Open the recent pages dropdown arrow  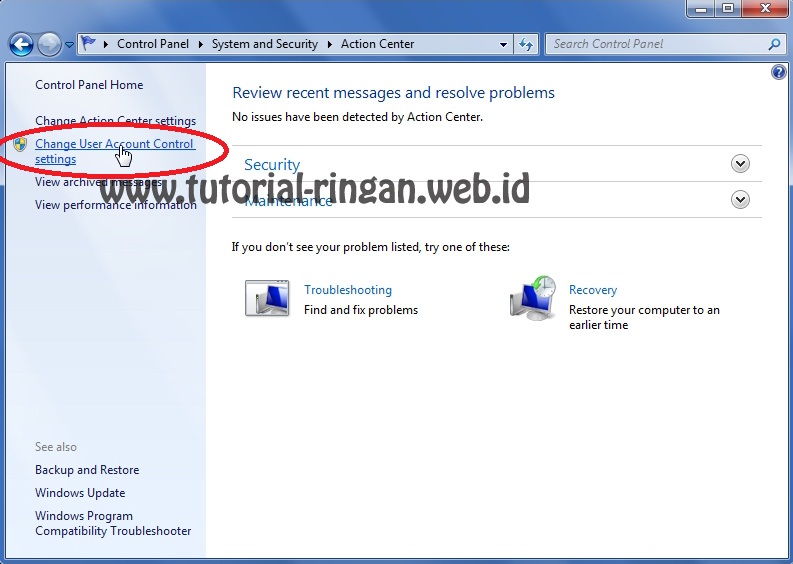(69, 45)
